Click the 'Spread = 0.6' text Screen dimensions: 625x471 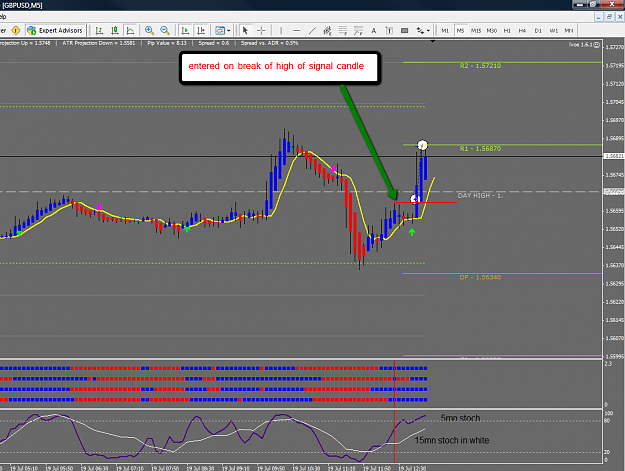[214, 43]
